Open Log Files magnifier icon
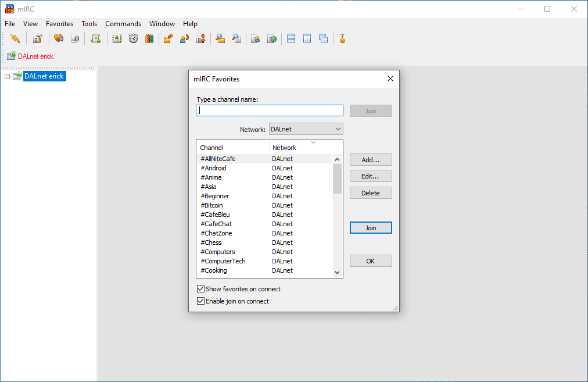The width and height of the screenshot is (588, 382). click(x=236, y=38)
